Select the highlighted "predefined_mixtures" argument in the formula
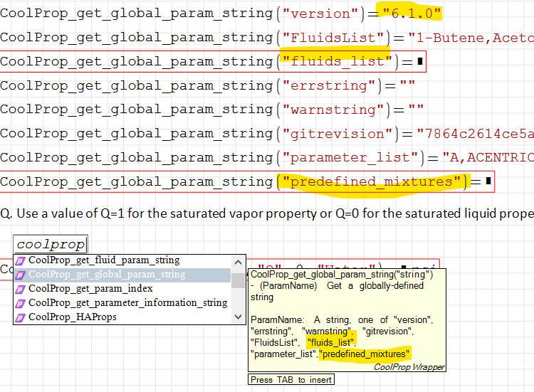The width and height of the screenshot is (534, 392). (372, 182)
